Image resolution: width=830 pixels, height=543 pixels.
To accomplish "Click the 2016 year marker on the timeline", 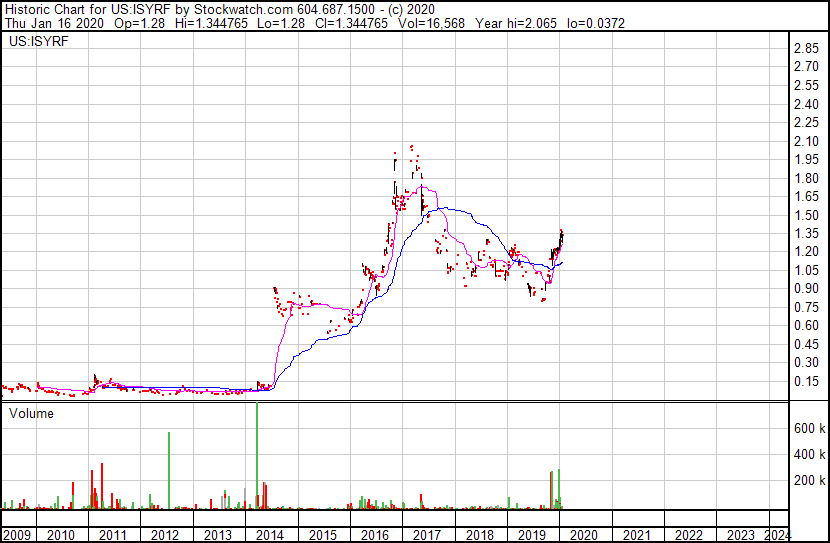I will pos(375,535).
